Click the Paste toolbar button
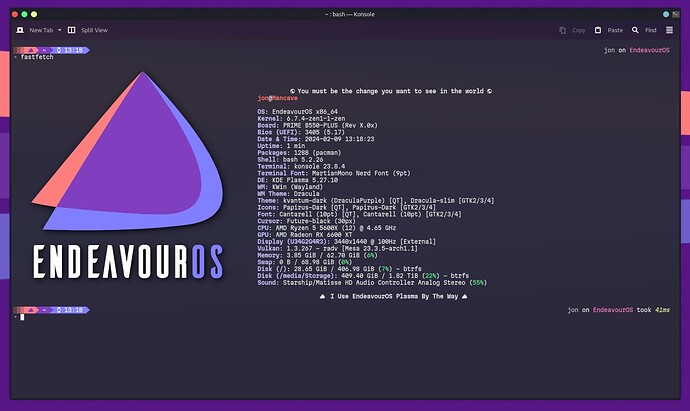Image resolution: width=690 pixels, height=411 pixels. point(609,30)
